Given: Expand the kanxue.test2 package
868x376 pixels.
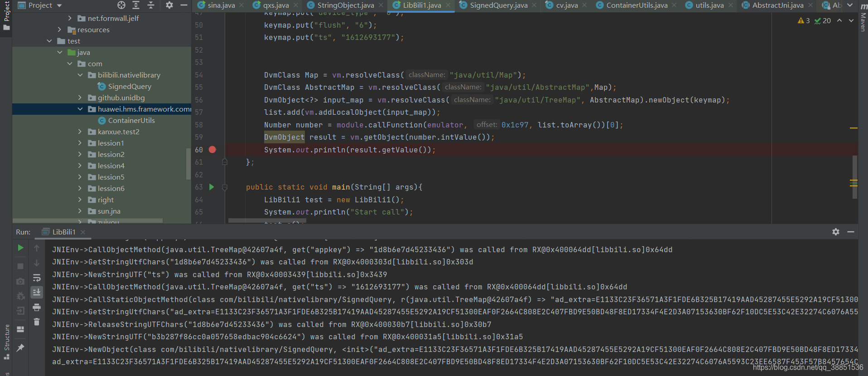Looking at the screenshot, I should tap(80, 132).
